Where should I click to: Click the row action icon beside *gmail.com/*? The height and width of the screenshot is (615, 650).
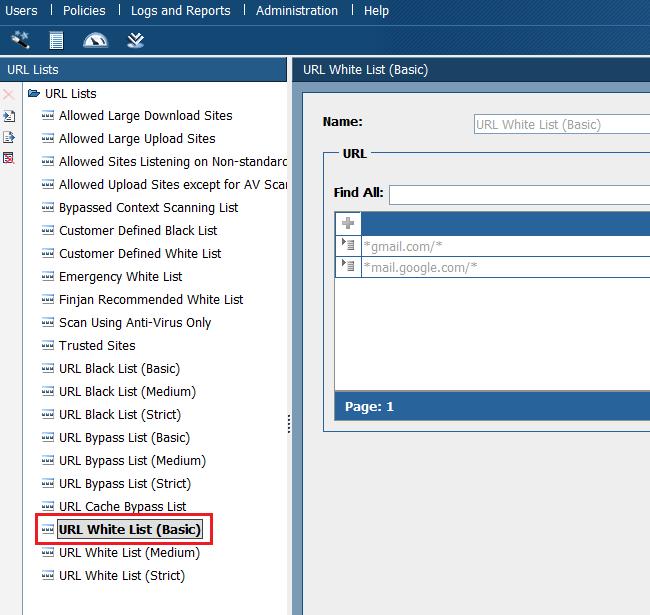348,245
